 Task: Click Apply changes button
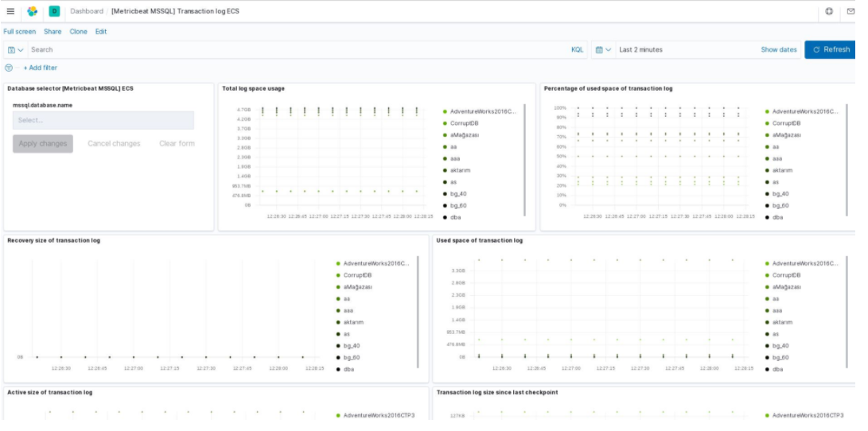[43, 144]
